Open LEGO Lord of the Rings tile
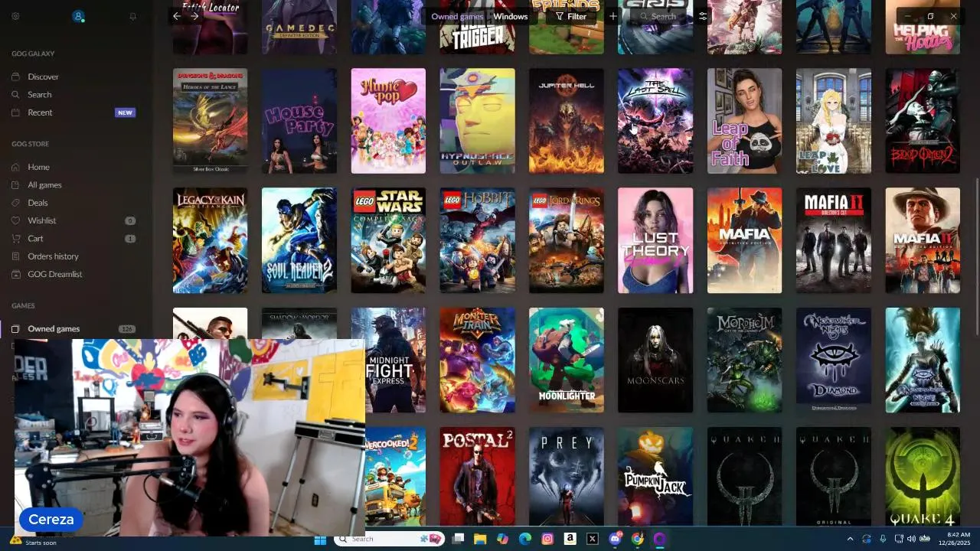This screenshot has width=980, height=551. 567,240
